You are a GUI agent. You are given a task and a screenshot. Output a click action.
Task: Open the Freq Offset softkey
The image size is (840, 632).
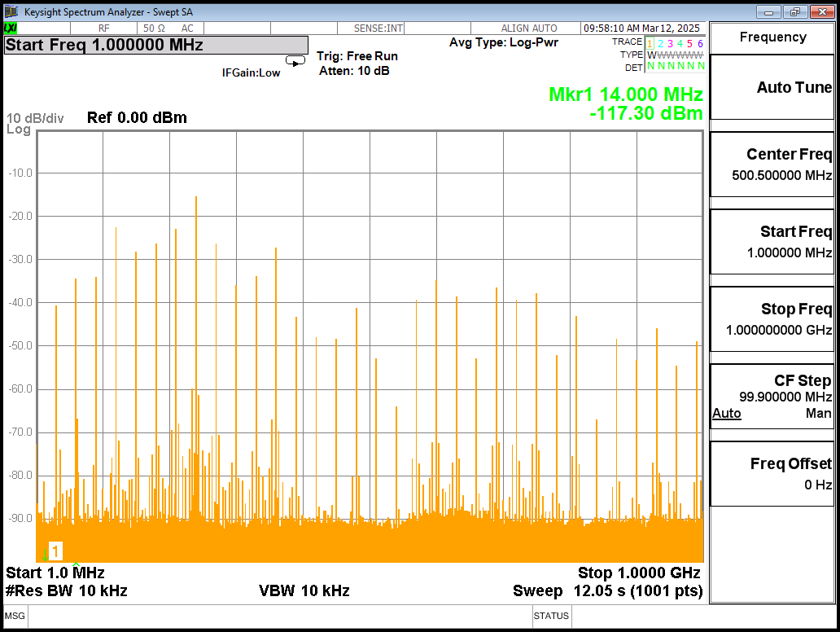point(772,473)
